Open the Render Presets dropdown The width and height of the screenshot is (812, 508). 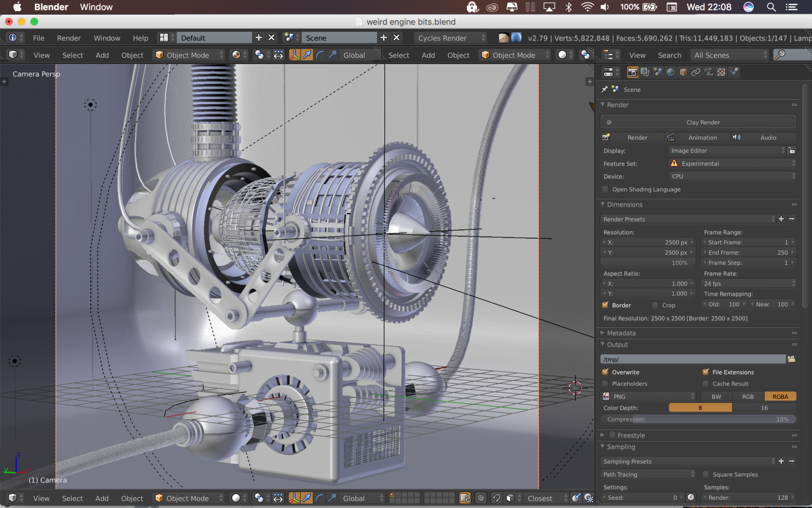point(688,219)
